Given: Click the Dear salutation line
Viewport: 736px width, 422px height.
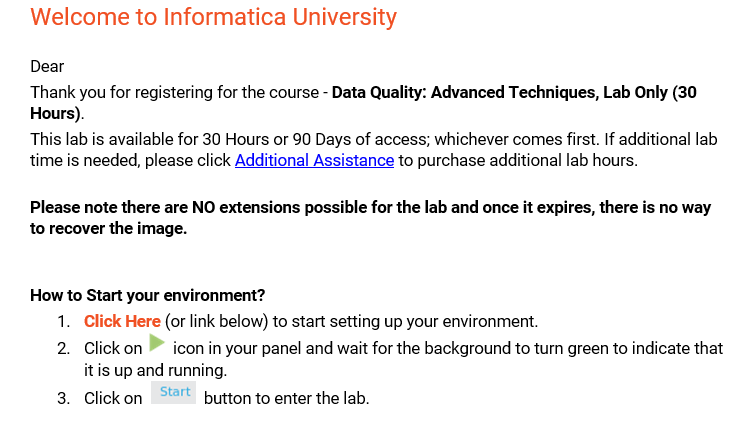Looking at the screenshot, I should [x=47, y=67].
